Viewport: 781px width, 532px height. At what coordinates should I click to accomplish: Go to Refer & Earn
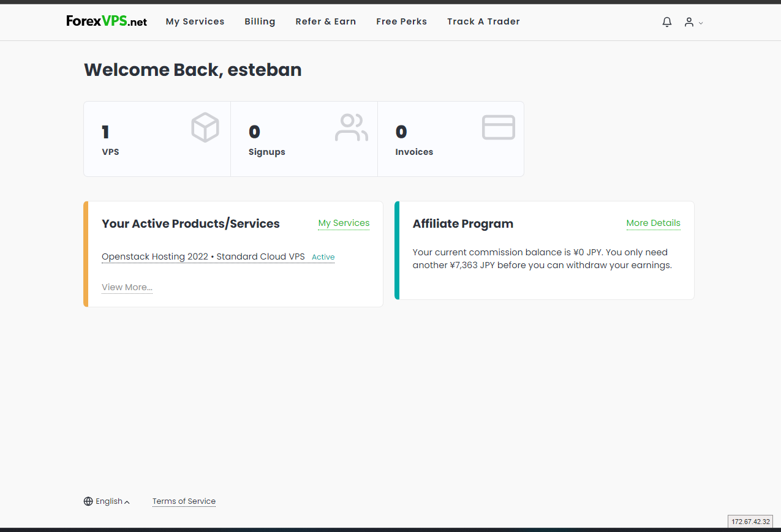coord(325,21)
